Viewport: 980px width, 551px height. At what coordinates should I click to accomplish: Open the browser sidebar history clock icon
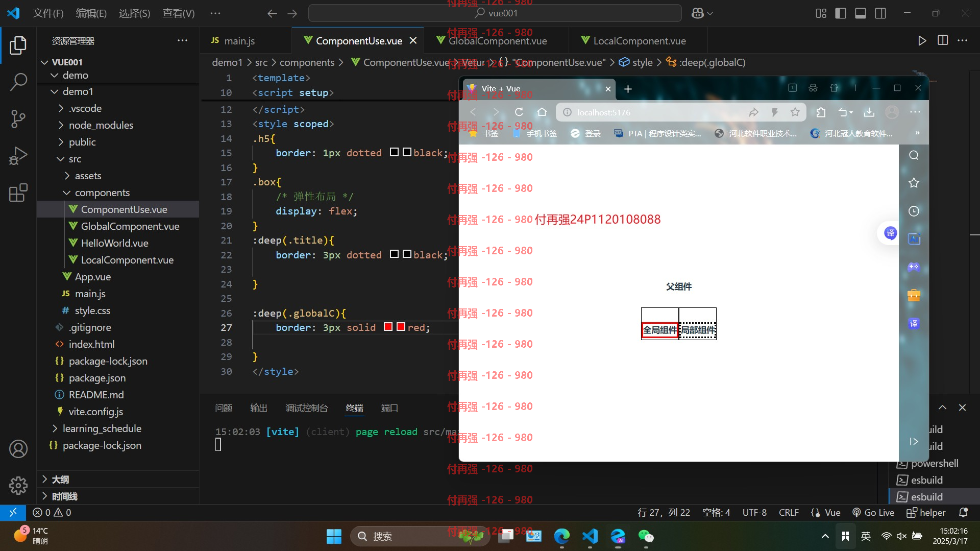tap(914, 211)
